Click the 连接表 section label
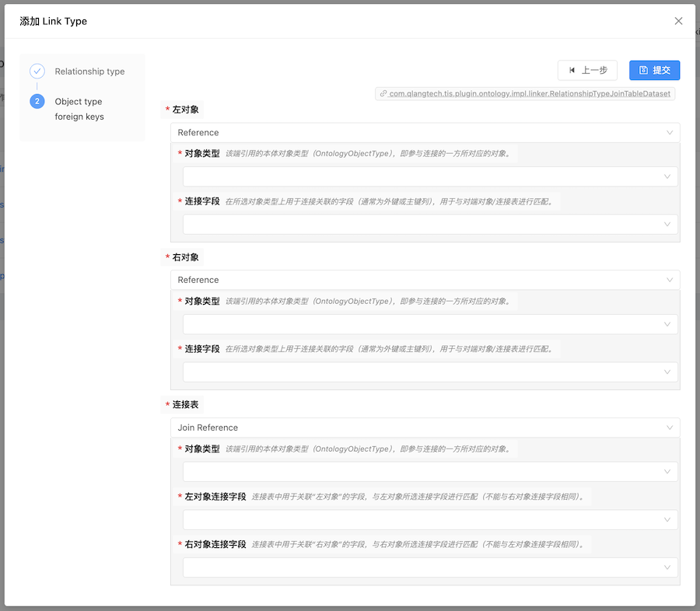The image size is (700, 611). [x=185, y=405]
